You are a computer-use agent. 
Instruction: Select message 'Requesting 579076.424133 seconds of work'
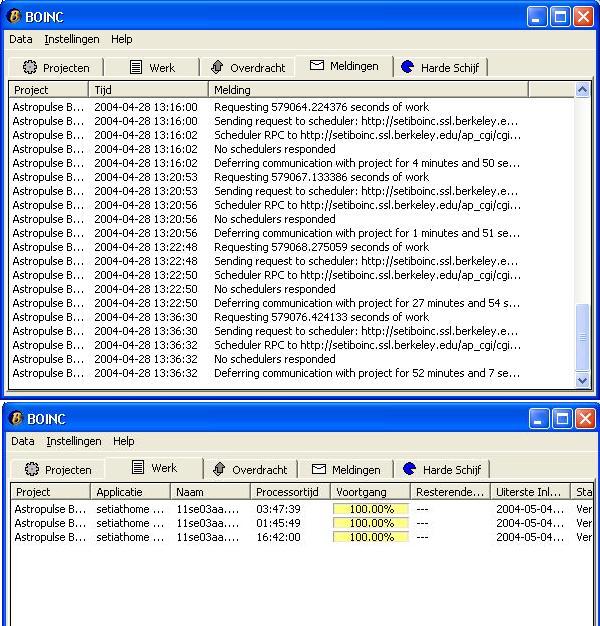coord(321,317)
